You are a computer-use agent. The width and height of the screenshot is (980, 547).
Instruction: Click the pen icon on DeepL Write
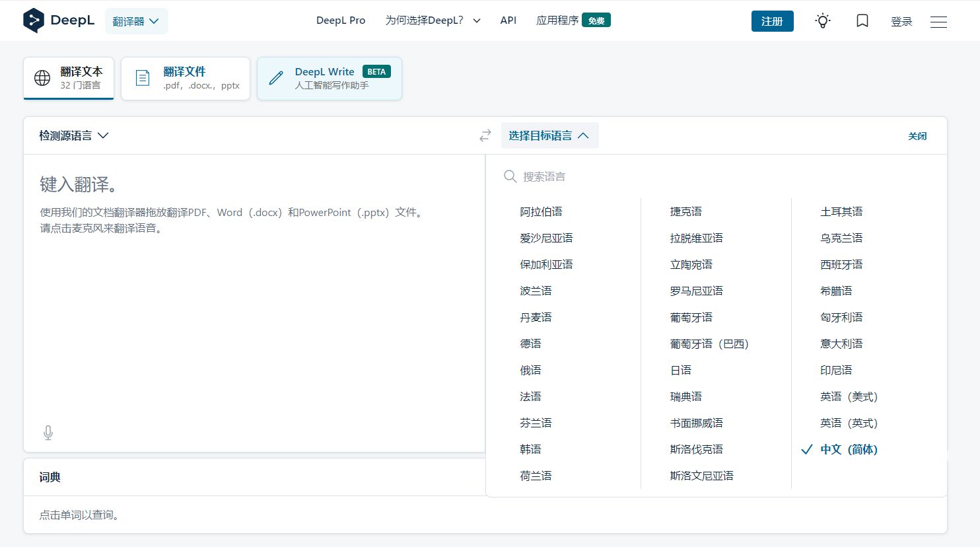point(276,78)
